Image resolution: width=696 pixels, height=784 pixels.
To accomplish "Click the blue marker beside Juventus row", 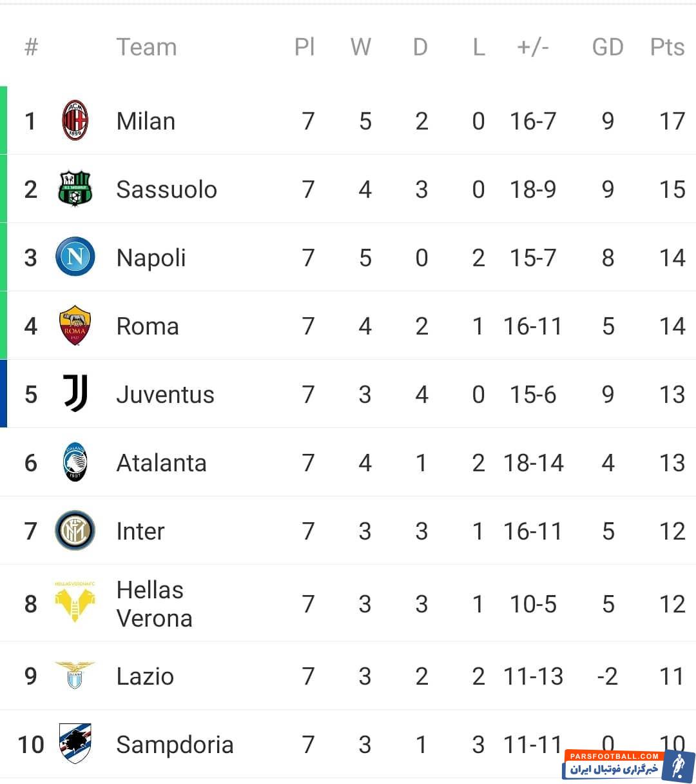I will point(3,393).
